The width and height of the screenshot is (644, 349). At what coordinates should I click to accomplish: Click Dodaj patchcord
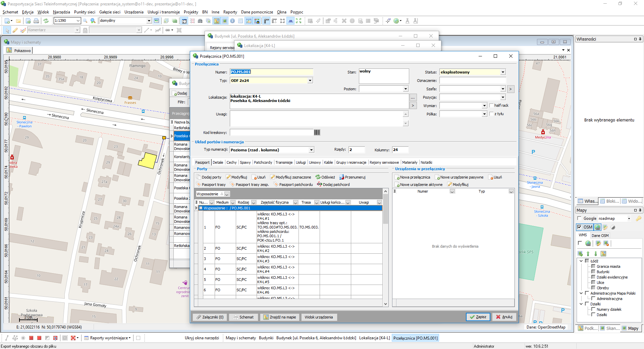(x=333, y=185)
